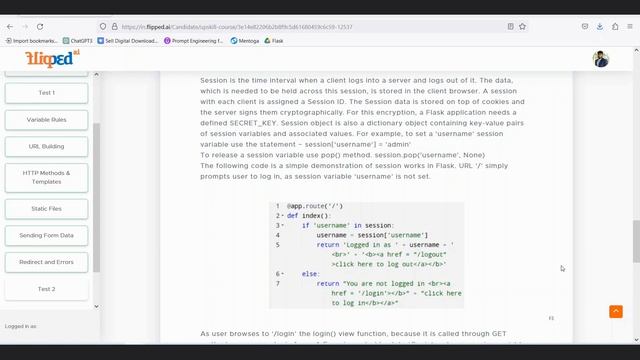The width and height of the screenshot is (640, 360).
Task: Collapse code fold arrow on line 6
Action: [x=282, y=274]
